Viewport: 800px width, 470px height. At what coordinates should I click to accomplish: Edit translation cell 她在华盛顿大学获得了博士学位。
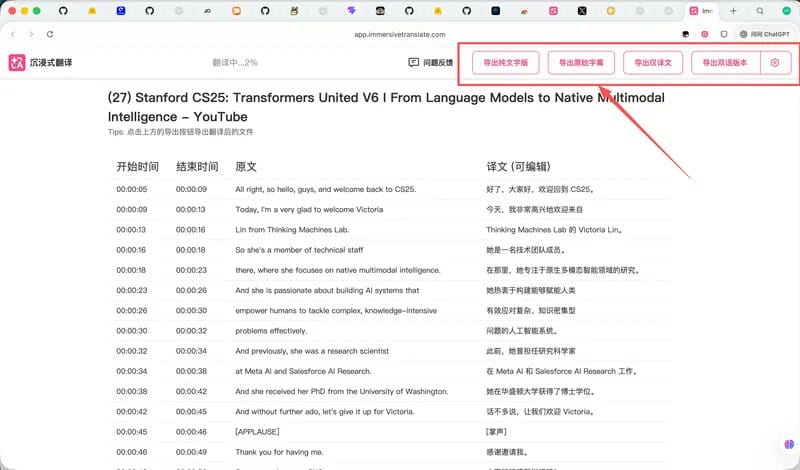coord(540,391)
